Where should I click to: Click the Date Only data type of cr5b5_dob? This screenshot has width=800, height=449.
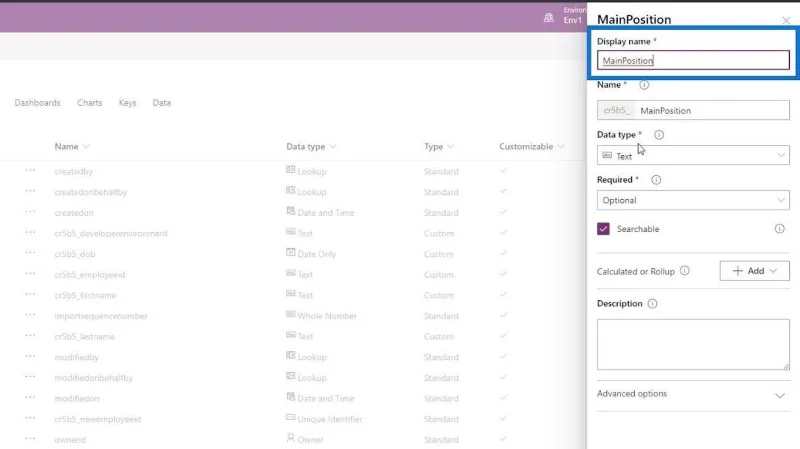(311, 254)
